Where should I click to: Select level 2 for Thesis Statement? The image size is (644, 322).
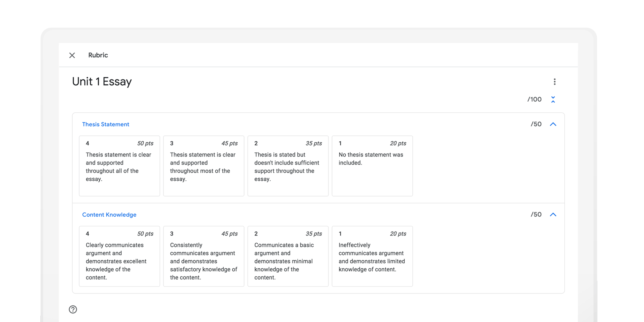(288, 166)
